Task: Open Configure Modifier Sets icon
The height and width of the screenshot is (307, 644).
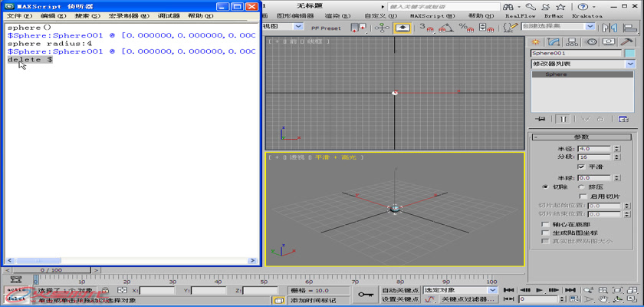Action: (623, 119)
